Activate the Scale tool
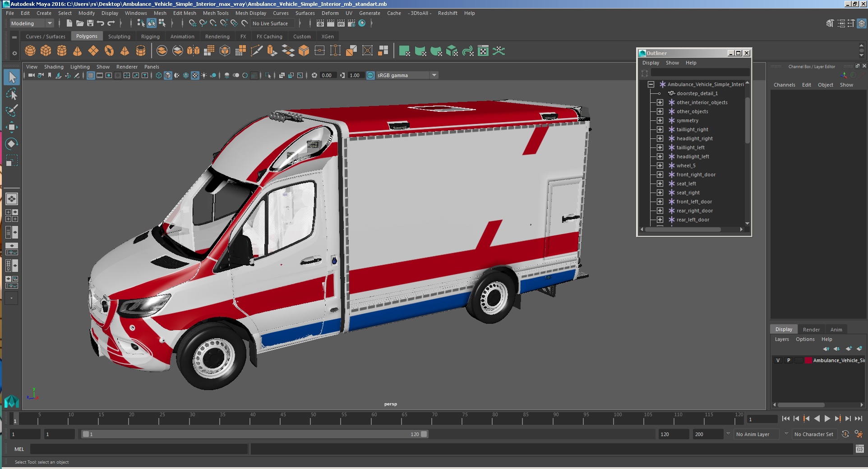This screenshot has height=469, width=868. tap(12, 161)
